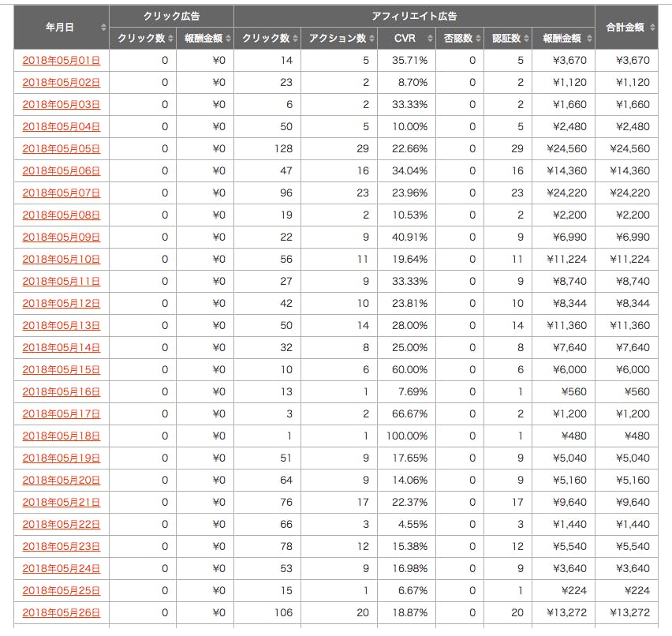This screenshot has width=672, height=636.
Task: Go to 2018年05月10日 daily details
Action: (x=61, y=260)
